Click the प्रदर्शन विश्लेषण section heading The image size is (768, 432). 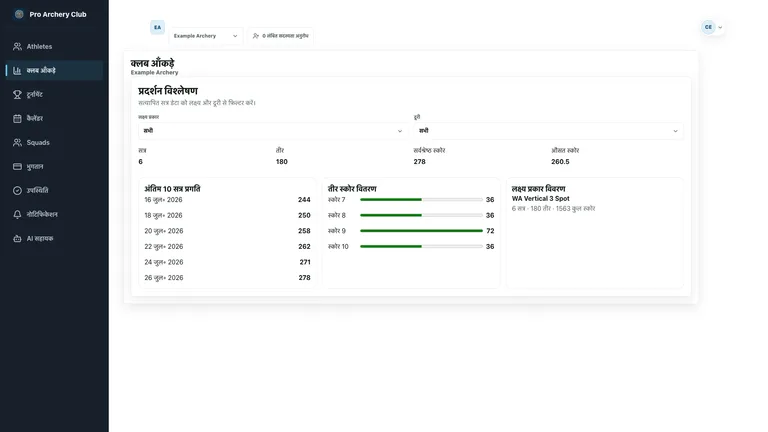coord(168,91)
